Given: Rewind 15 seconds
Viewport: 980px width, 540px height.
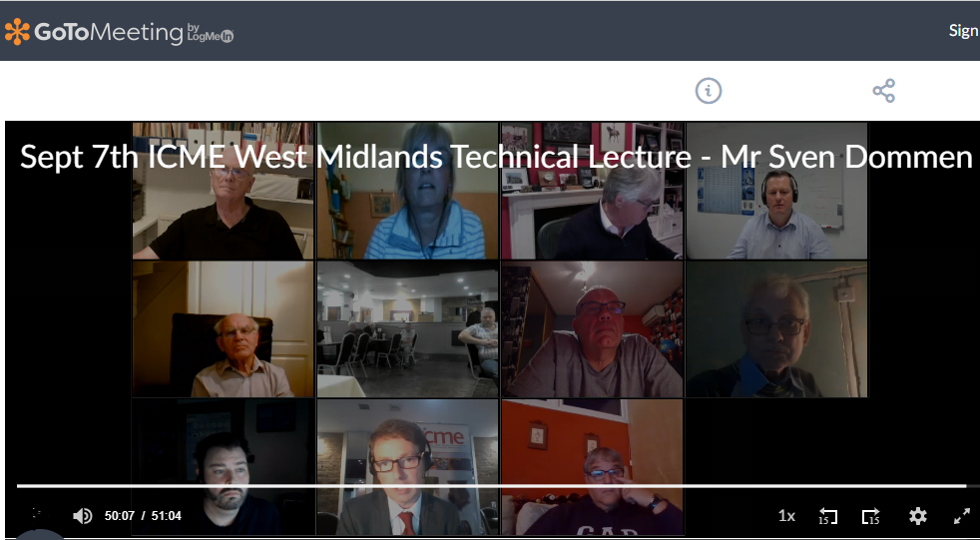Looking at the screenshot, I should (x=827, y=516).
